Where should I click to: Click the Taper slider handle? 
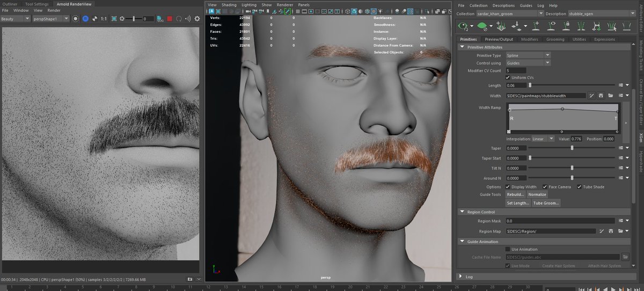pyautogui.click(x=572, y=148)
